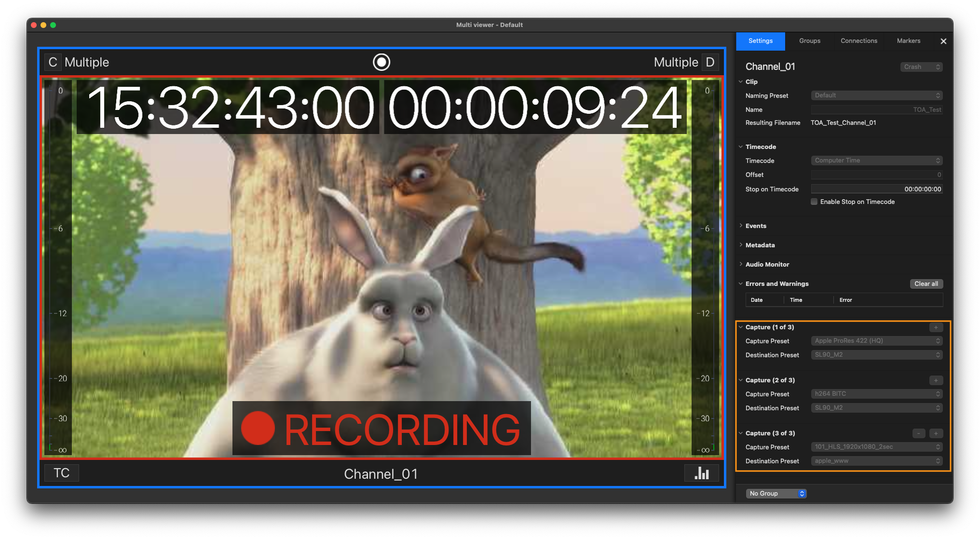Click the circular record button at the top
This screenshot has height=539, width=980.
[x=381, y=62]
